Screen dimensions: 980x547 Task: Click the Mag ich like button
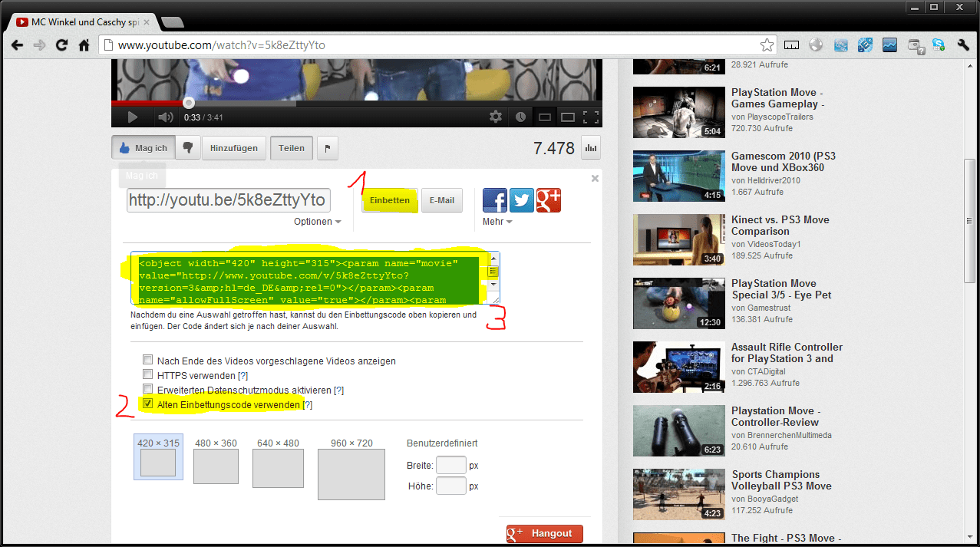point(143,148)
